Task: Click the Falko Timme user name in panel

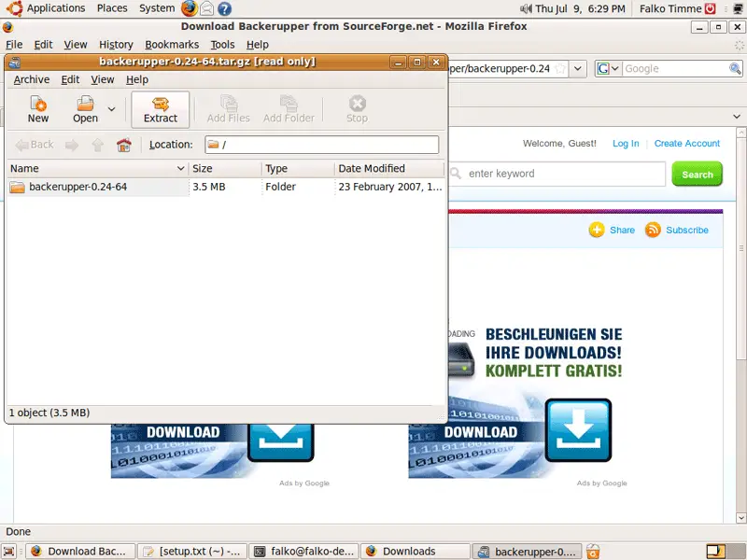Action: (670, 8)
